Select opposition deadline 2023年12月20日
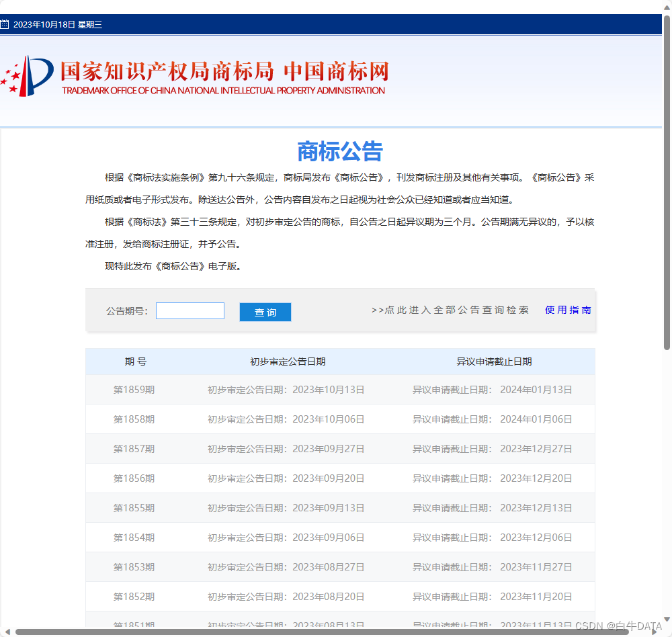This screenshot has height=637, width=672. pos(536,478)
